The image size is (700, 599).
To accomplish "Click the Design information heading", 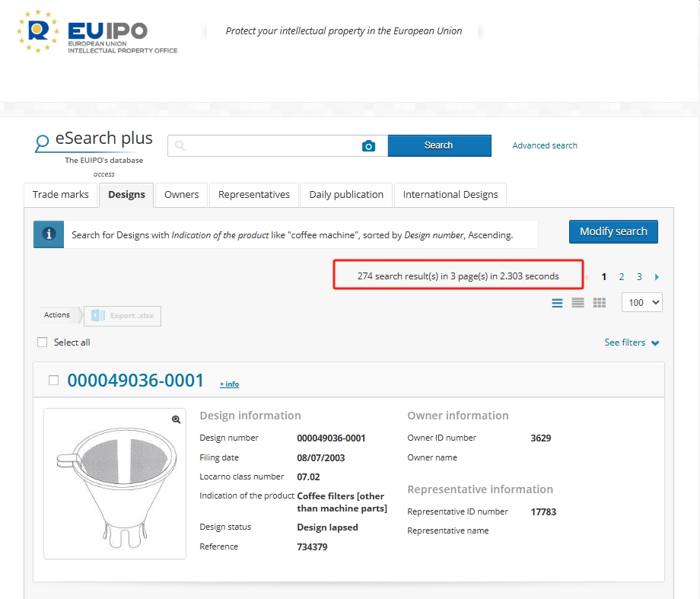I will pyautogui.click(x=250, y=416).
